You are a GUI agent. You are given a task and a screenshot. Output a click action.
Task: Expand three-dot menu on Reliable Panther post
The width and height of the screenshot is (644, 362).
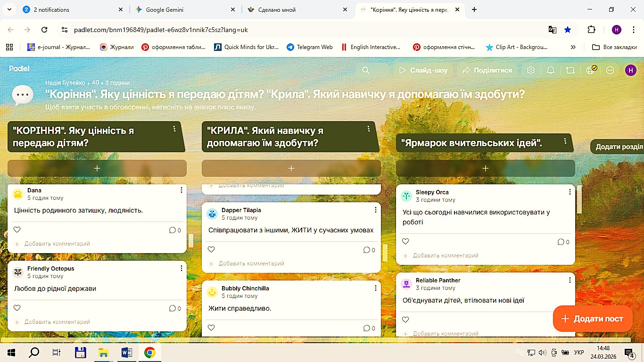point(570,280)
